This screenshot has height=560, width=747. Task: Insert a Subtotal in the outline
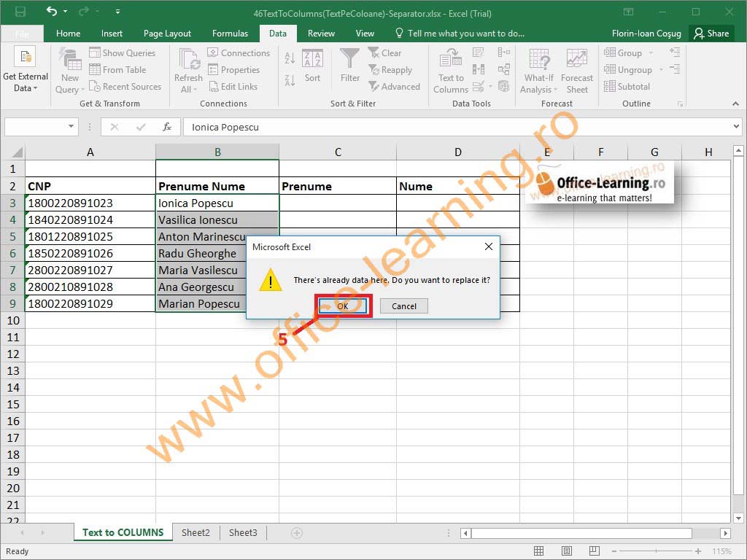[x=627, y=87]
